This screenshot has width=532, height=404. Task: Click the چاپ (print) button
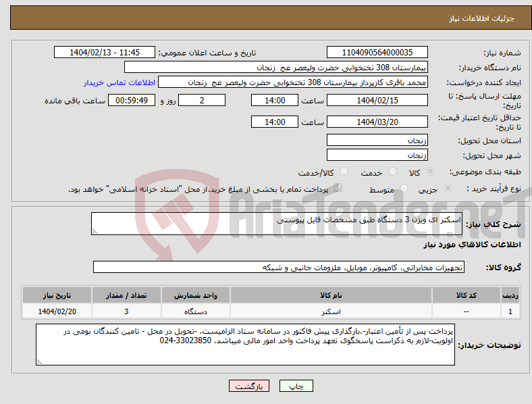point(296,386)
